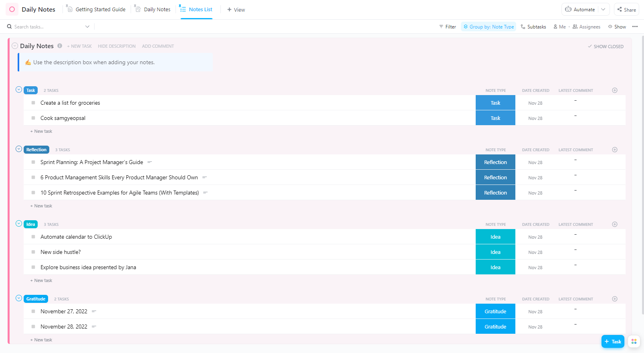Toggle status square of November 27, 2022
This screenshot has height=353, width=644.
(33, 311)
